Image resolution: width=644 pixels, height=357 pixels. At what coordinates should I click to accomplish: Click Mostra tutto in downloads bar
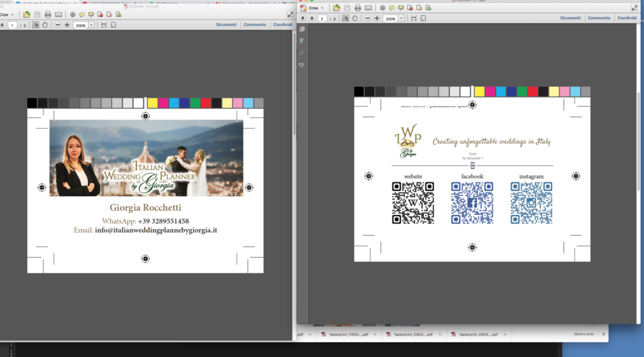[x=584, y=334]
